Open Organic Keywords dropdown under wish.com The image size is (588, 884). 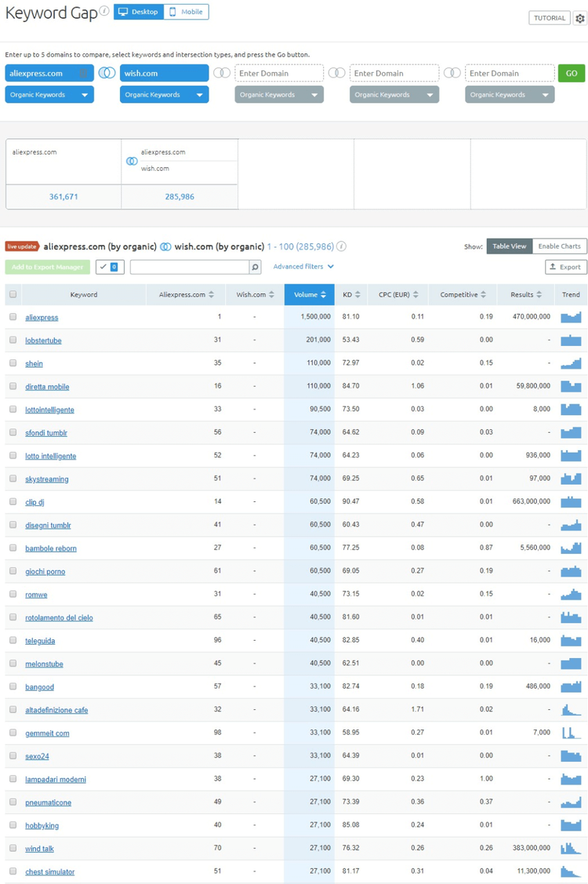coord(164,95)
